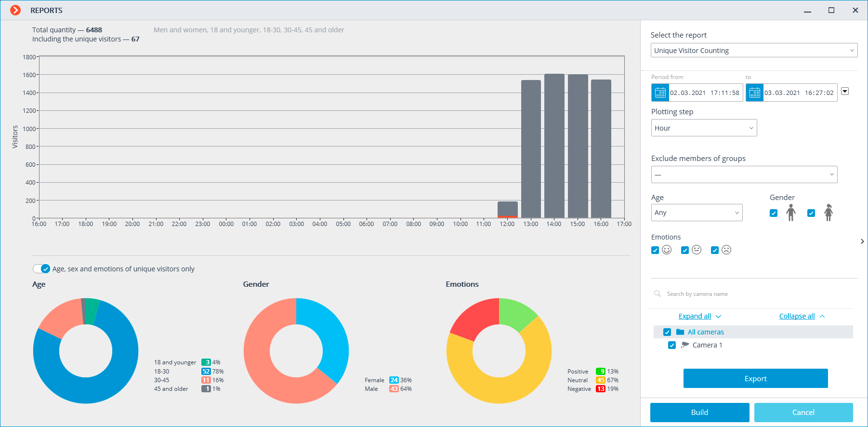Click the 15:00 bar in chart
The image size is (868, 427).
tap(578, 146)
